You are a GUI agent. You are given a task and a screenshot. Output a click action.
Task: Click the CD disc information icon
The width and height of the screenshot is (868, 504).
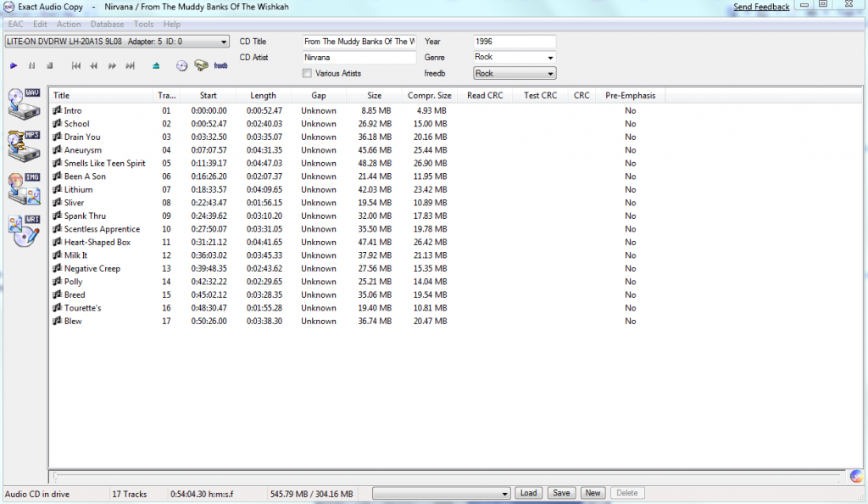[181, 65]
